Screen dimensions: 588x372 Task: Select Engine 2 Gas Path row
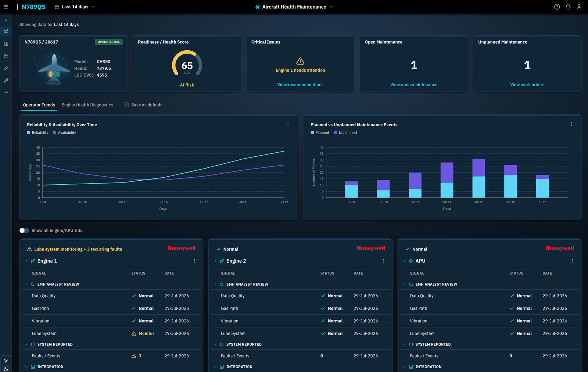coord(300,308)
